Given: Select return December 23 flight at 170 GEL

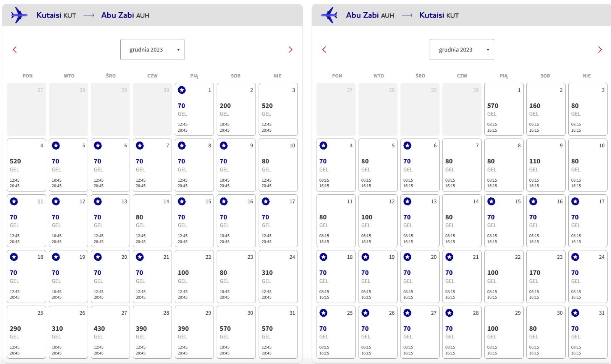Looking at the screenshot, I should 546,277.
